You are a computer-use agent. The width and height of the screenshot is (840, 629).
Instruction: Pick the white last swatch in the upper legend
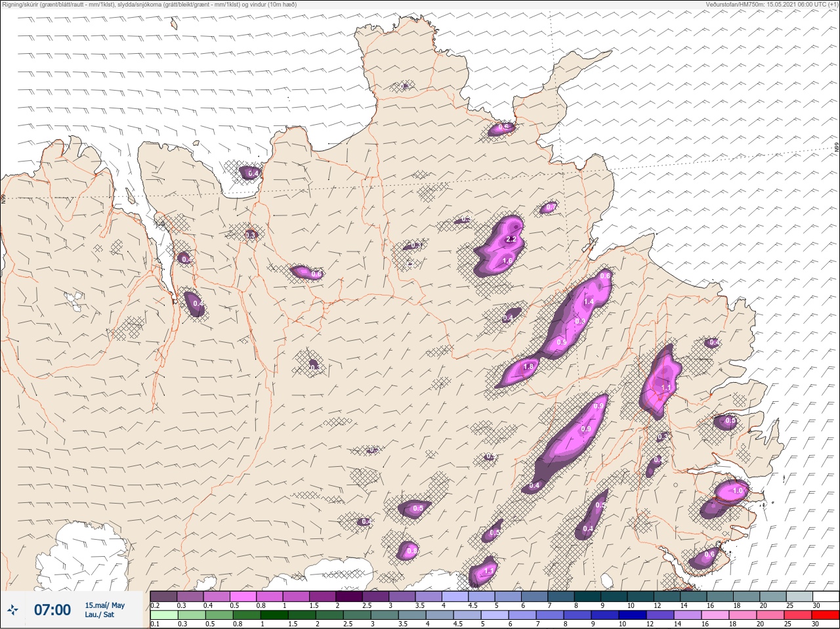[x=826, y=596]
